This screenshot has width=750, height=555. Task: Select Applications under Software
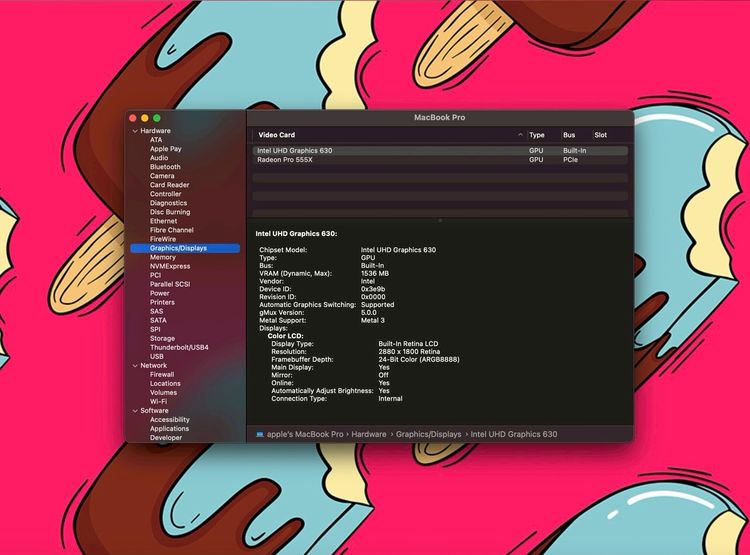(x=169, y=429)
